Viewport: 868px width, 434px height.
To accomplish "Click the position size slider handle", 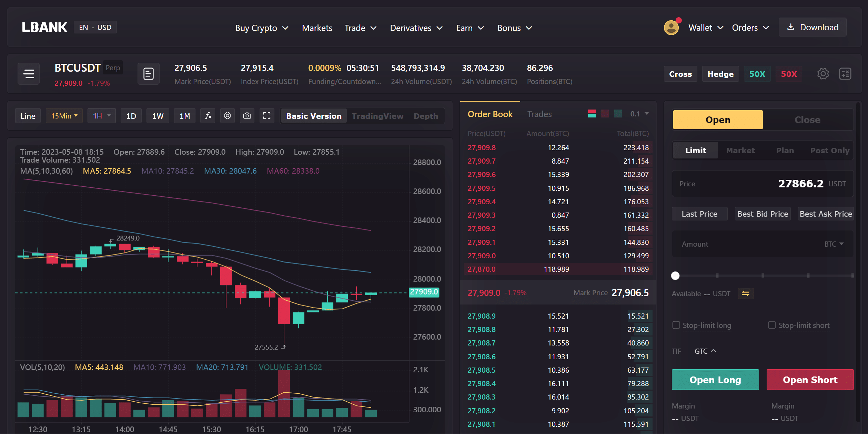I will point(675,276).
